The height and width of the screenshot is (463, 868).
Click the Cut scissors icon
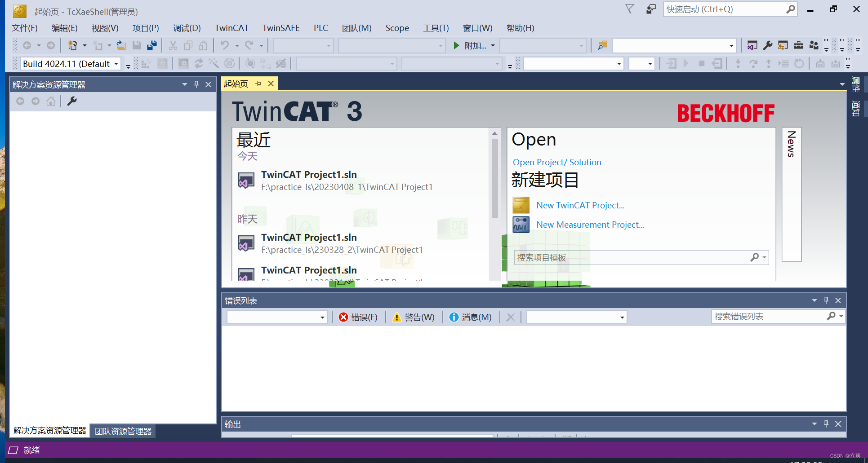pyautogui.click(x=173, y=45)
